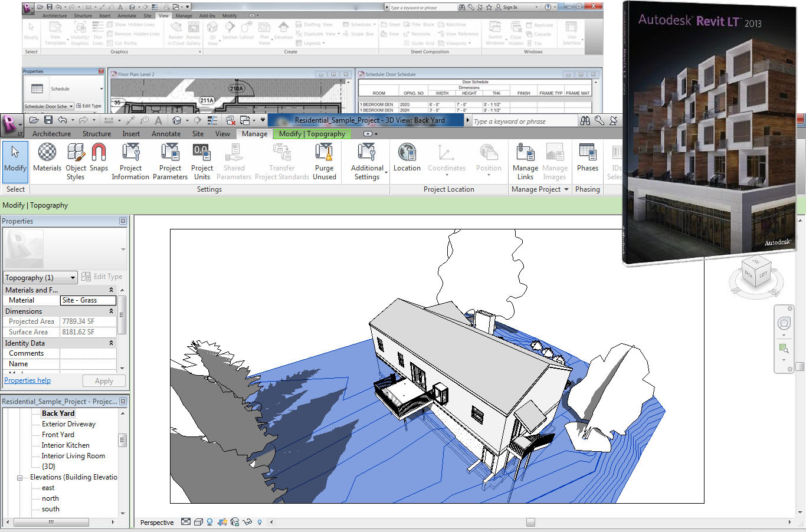
Task: Click the binoculars search icon
Action: tap(585, 120)
